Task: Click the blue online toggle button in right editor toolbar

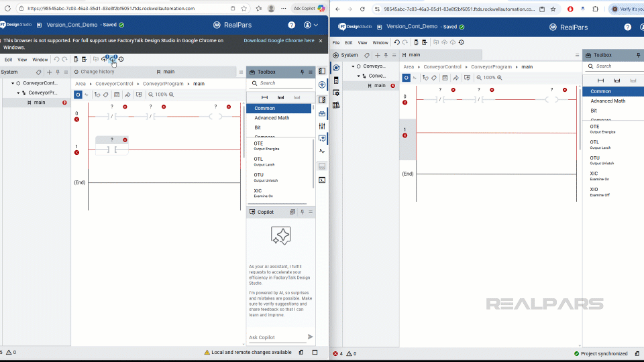Action: point(406,78)
